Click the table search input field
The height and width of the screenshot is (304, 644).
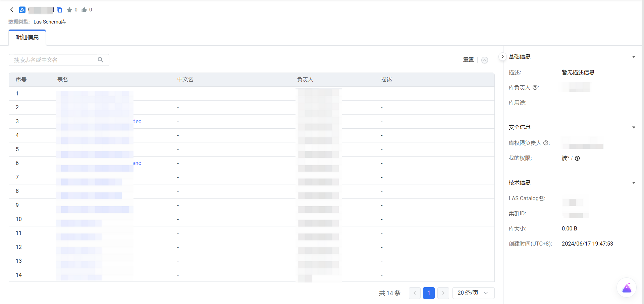(x=54, y=60)
